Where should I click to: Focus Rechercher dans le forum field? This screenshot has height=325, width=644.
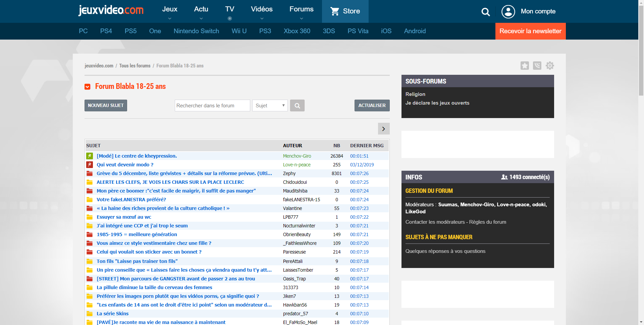(x=212, y=105)
